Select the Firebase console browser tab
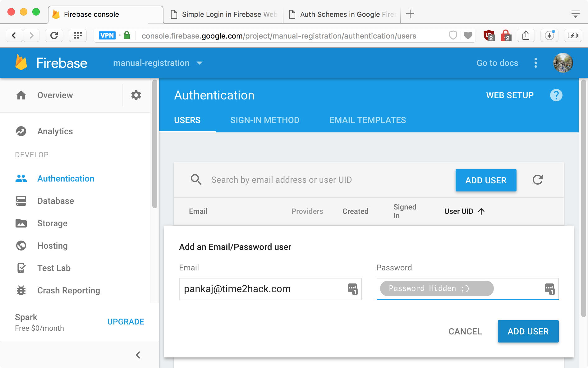 106,14
